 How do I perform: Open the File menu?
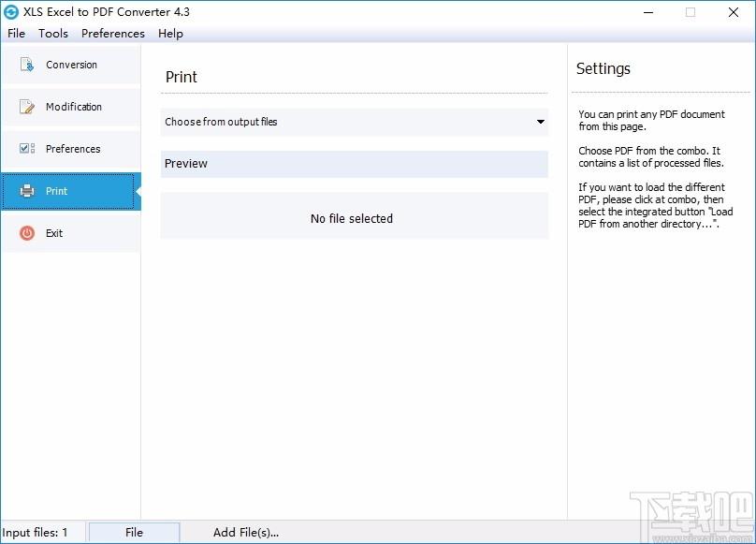pos(17,34)
